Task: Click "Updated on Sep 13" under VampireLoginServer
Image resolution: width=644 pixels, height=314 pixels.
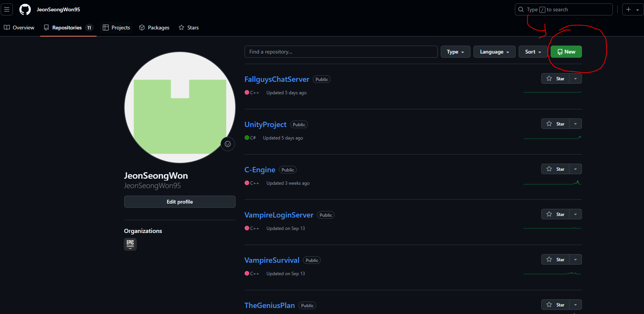Action: point(286,228)
